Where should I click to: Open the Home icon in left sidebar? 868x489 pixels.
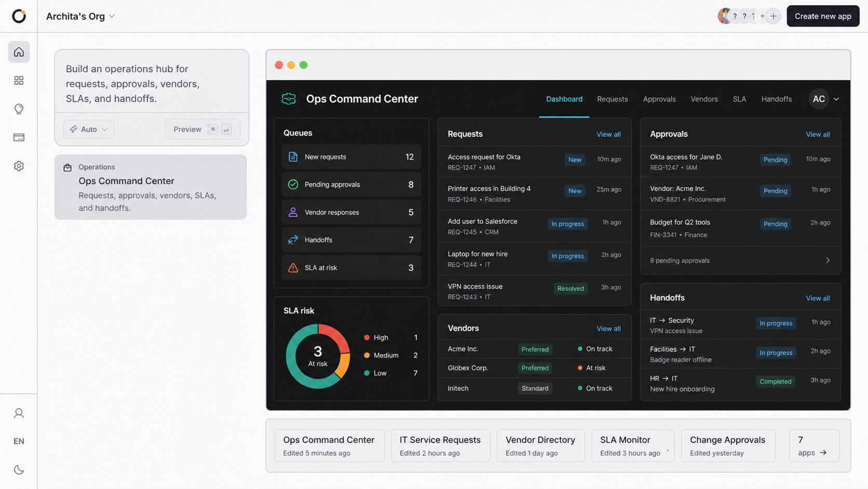pos(19,52)
